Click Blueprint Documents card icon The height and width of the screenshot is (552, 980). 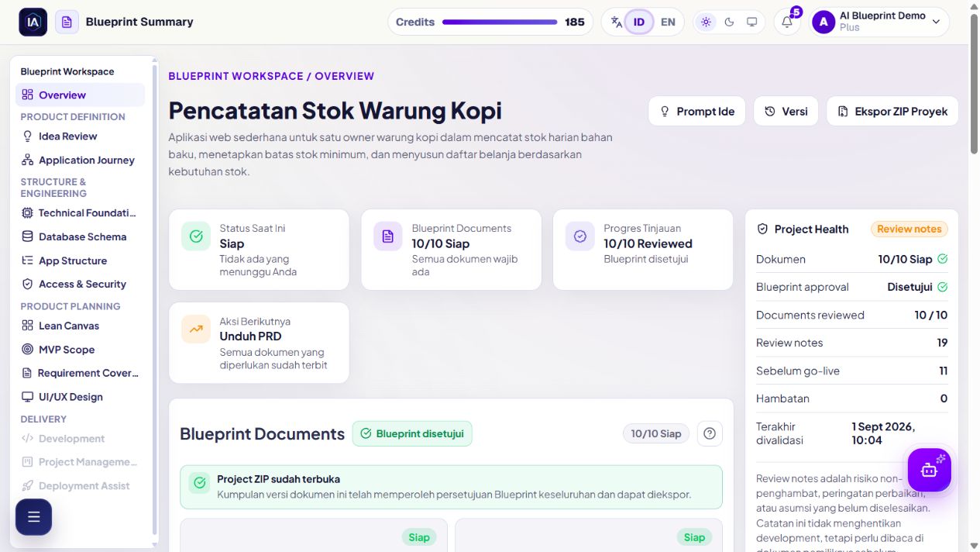click(x=388, y=236)
